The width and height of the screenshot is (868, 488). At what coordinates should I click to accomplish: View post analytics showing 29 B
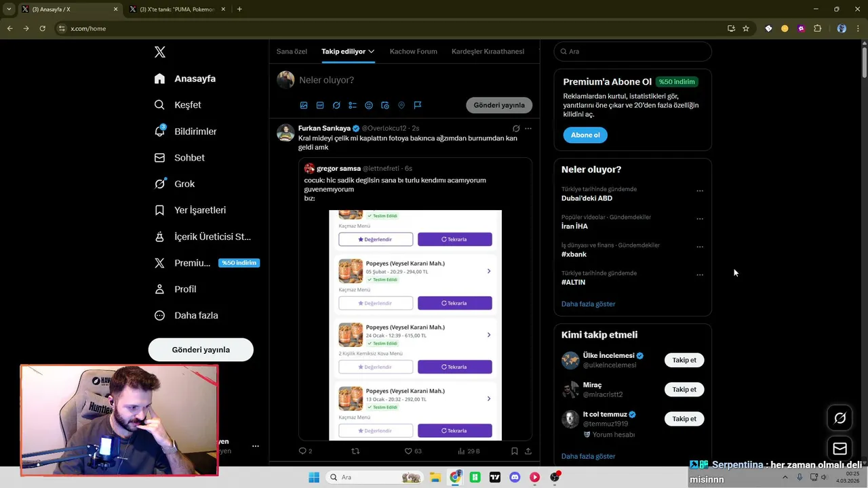469,451
